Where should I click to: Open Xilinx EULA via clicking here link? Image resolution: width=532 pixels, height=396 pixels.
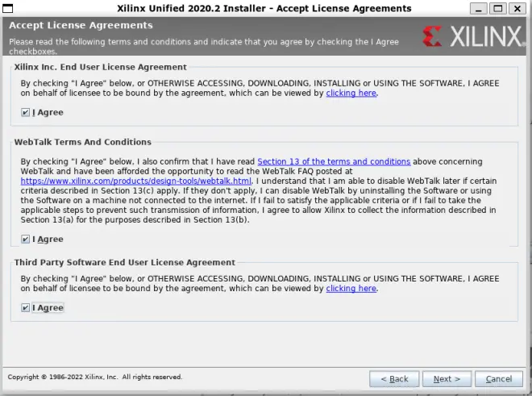(351, 93)
